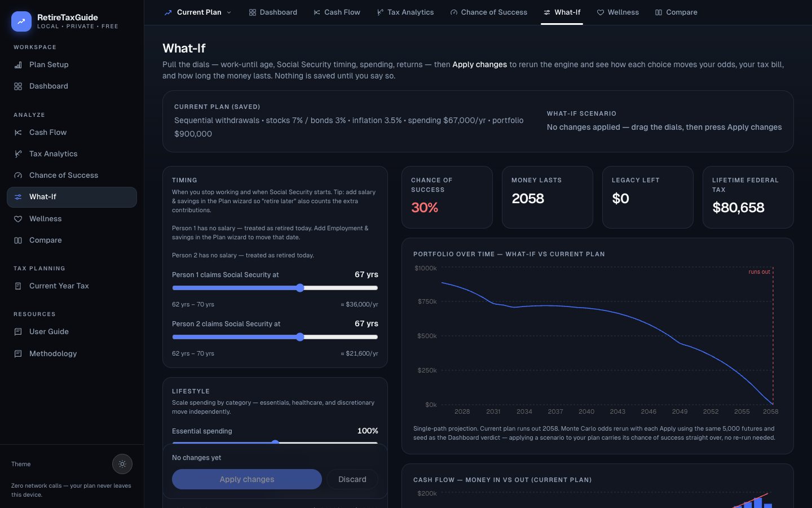Open Compare using its sidebar icon

[18, 240]
